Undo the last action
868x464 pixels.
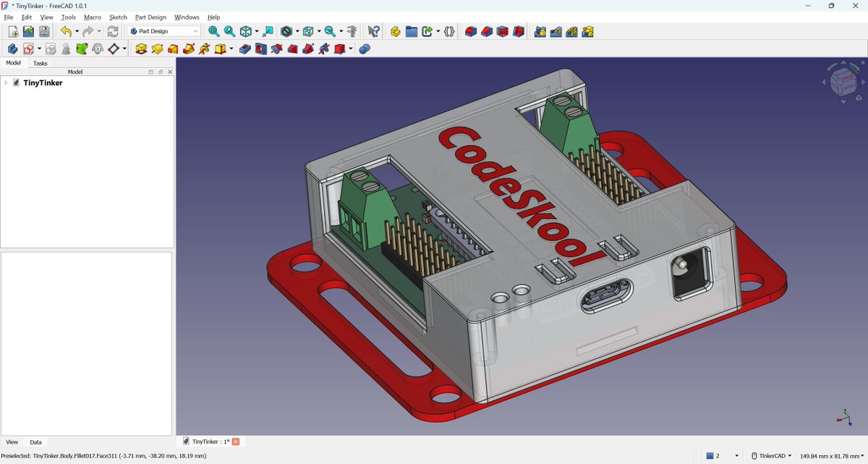click(66, 31)
